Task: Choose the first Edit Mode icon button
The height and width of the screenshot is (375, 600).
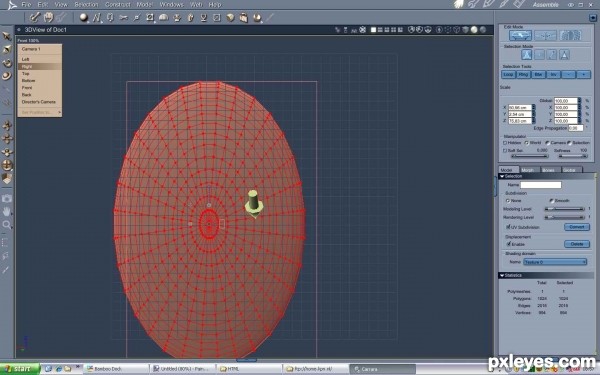Action: (520, 36)
